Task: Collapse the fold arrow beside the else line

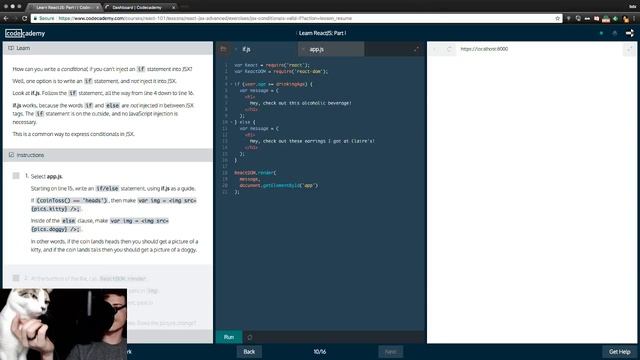Action: pos(231,122)
